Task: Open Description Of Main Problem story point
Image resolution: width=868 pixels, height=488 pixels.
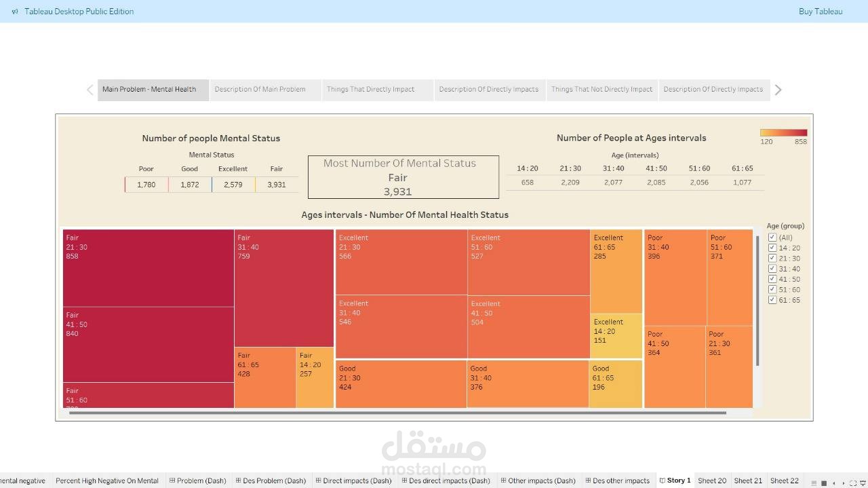Action: 265,90
